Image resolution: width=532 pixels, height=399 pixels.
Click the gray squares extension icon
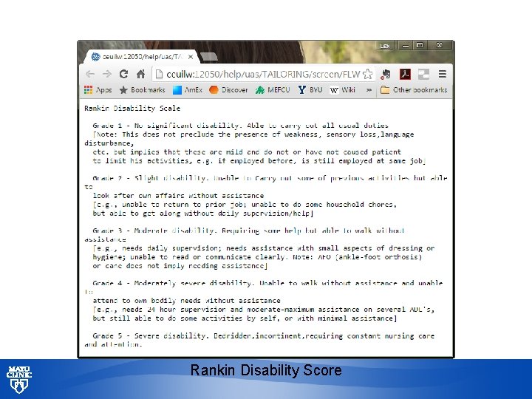point(423,74)
